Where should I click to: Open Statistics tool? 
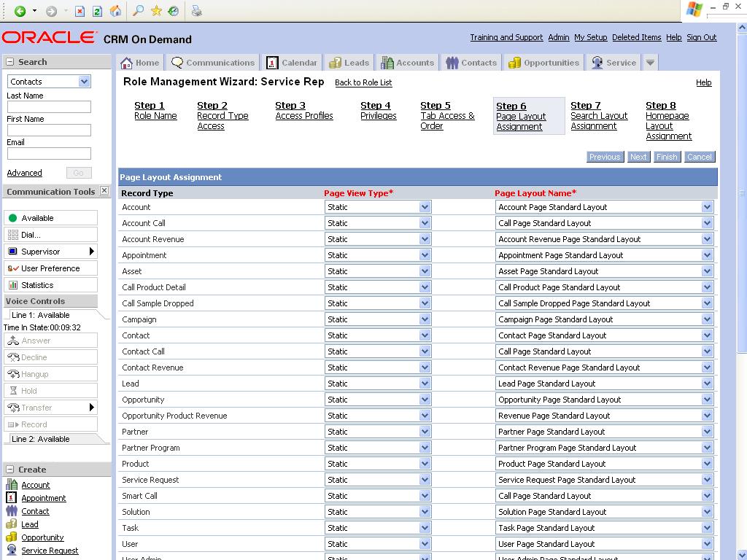[x=50, y=285]
